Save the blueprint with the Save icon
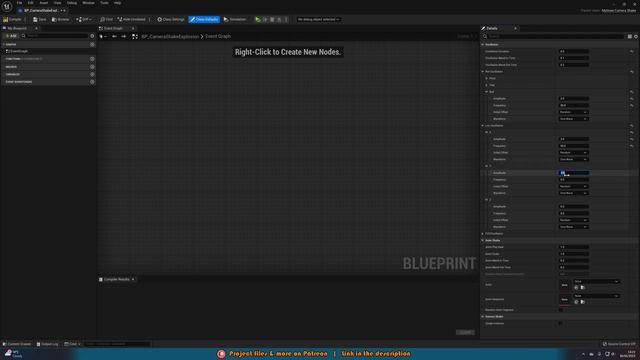 pos(36,19)
